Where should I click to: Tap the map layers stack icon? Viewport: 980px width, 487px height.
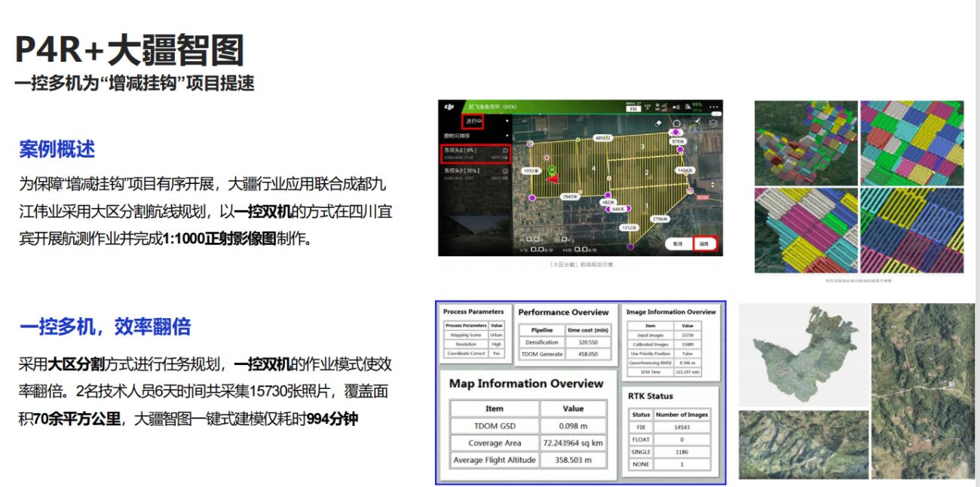[x=713, y=122]
